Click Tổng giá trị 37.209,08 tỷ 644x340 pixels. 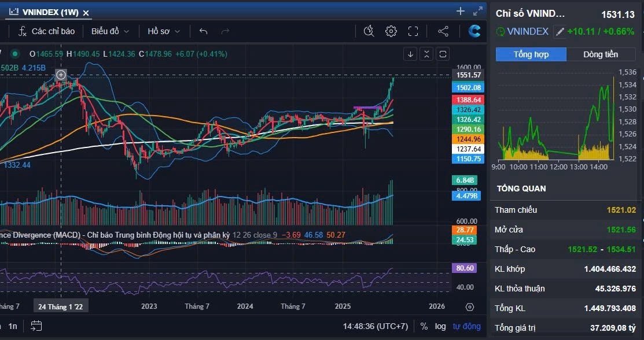pyautogui.click(x=613, y=328)
